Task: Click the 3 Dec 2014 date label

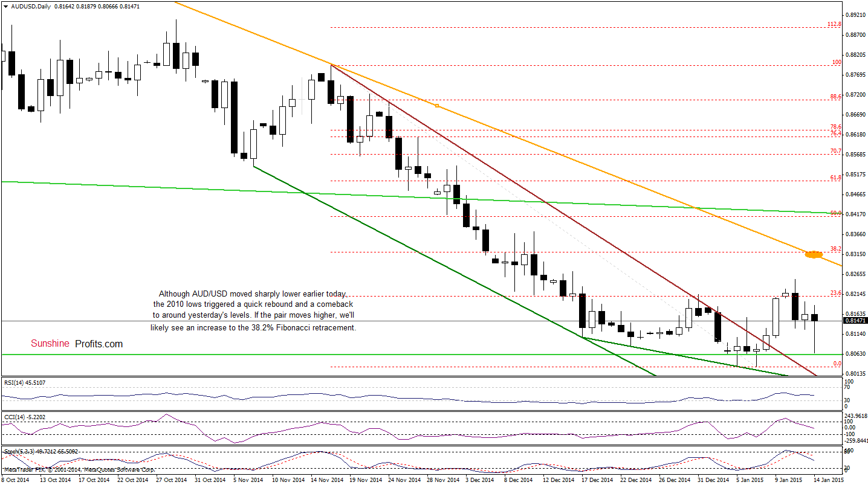Action: (x=481, y=480)
